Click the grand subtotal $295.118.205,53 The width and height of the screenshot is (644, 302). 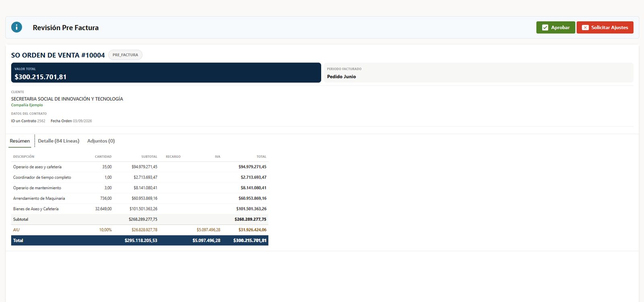(141, 240)
